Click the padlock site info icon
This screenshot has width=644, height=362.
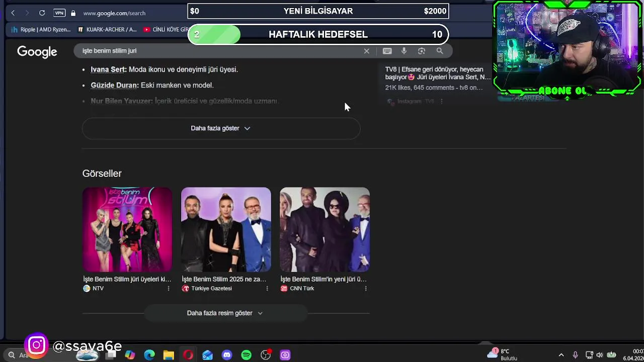[73, 13]
